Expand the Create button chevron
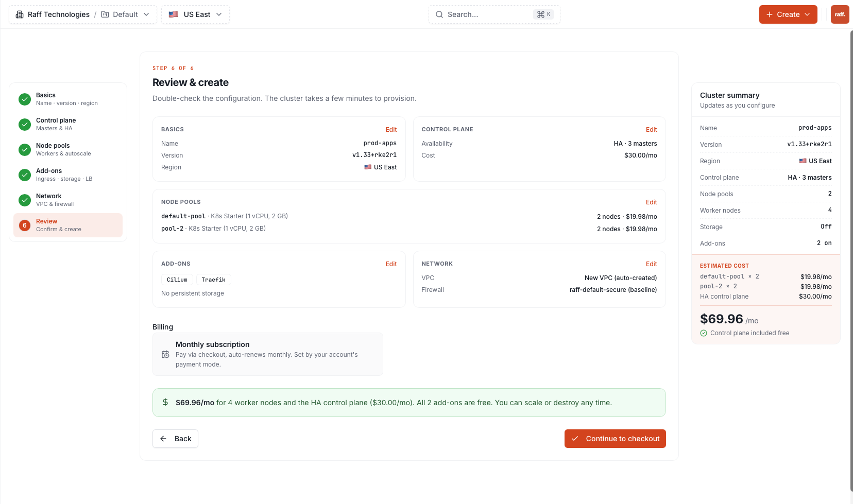This screenshot has width=853, height=504. 807,14
